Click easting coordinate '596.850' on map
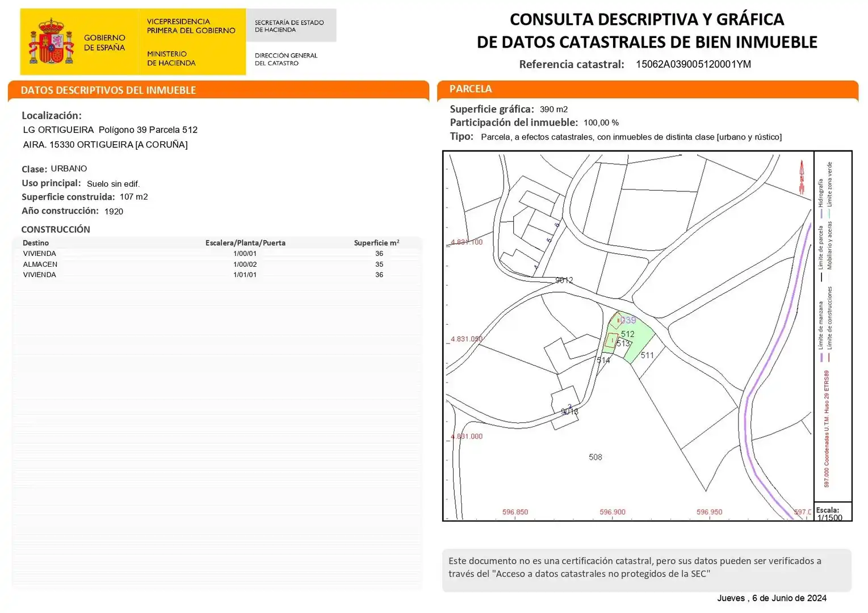The image size is (868, 613). (x=515, y=512)
